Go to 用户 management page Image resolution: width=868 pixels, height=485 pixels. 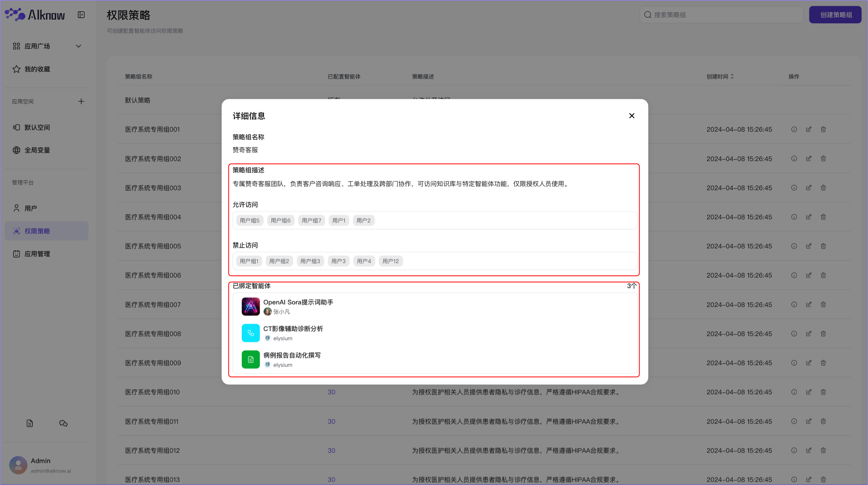click(x=31, y=208)
